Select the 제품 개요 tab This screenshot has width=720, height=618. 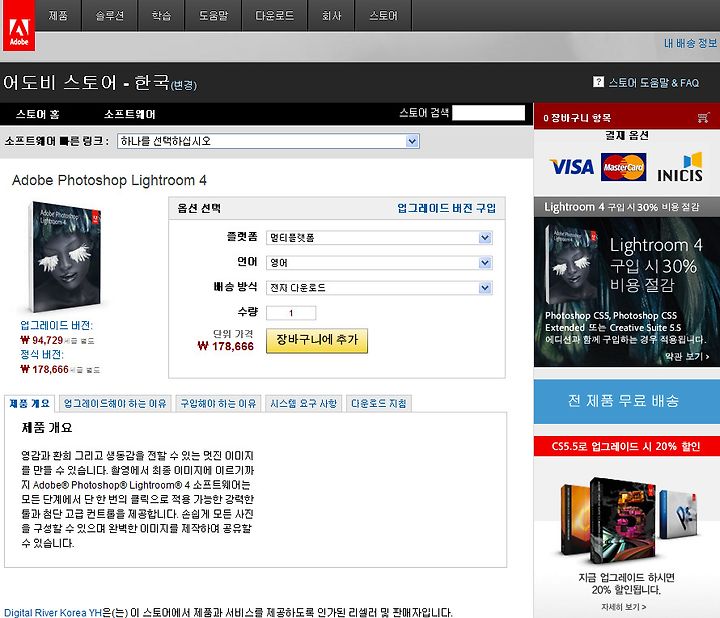click(29, 404)
